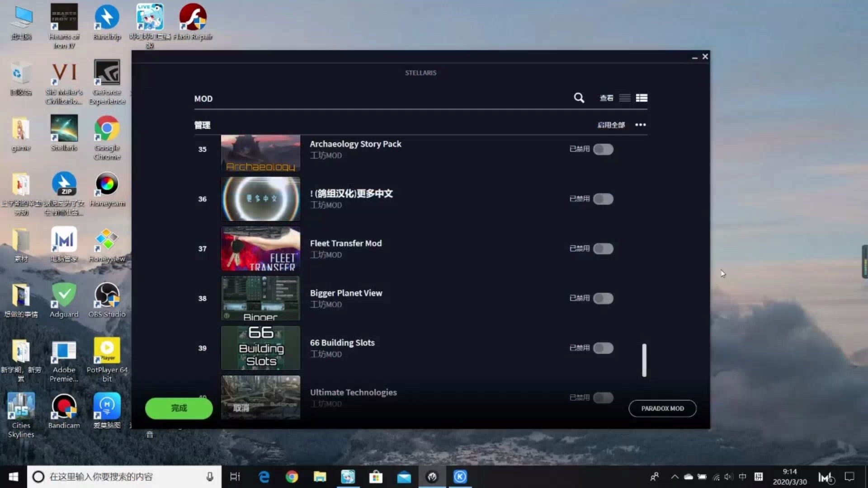Open Adguard desktop shortcut
Image resolution: width=868 pixels, height=488 pixels.
point(64,300)
